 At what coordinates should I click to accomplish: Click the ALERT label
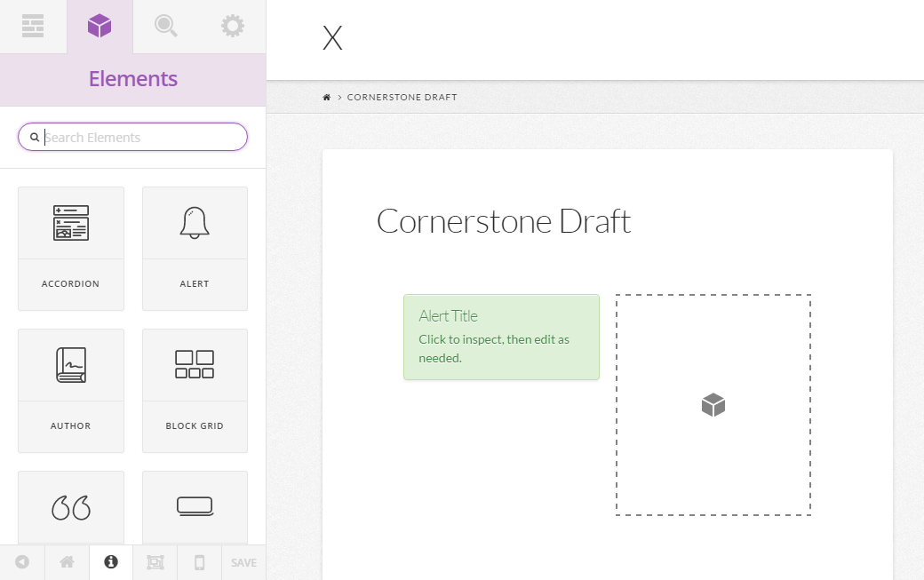(195, 284)
